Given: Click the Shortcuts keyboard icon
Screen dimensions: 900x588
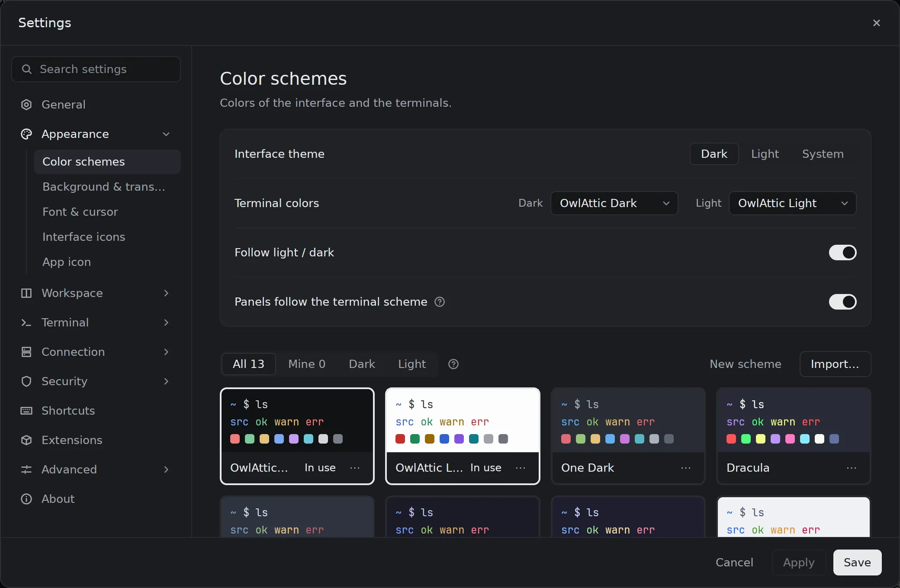Looking at the screenshot, I should [26, 411].
